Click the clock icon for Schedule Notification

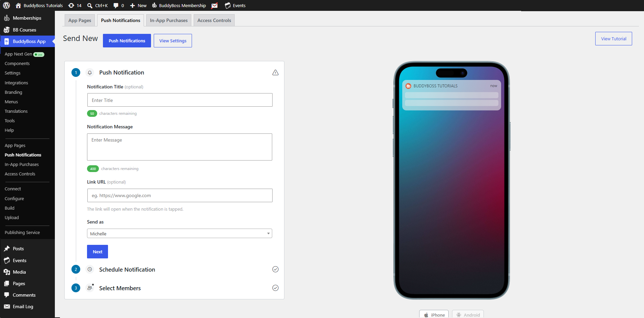[x=90, y=269]
